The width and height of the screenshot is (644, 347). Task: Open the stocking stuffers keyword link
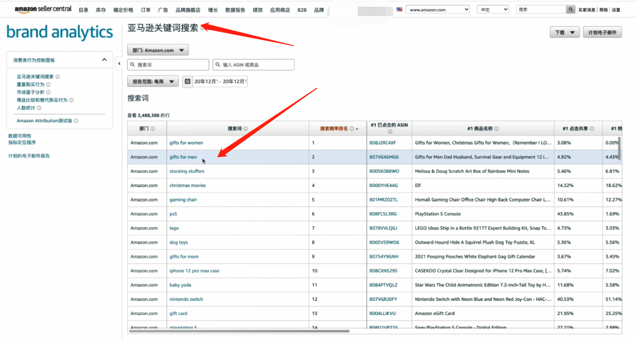tap(187, 171)
